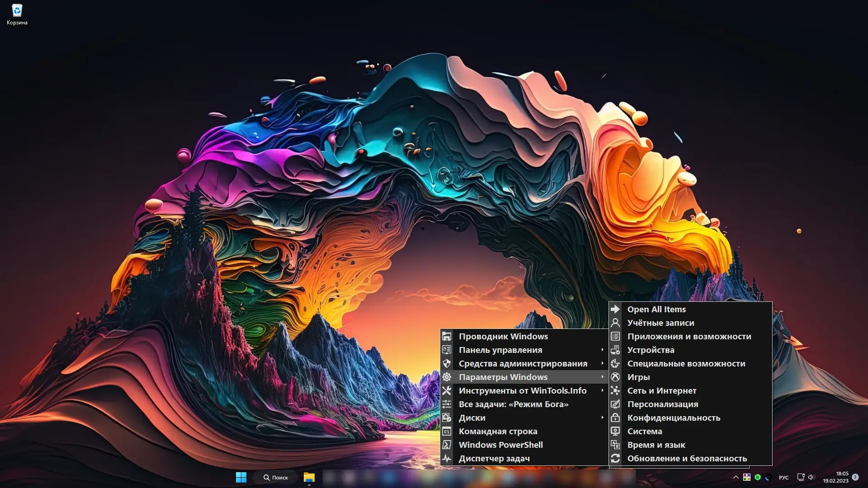Click the lock icon beside Конфиденциальность
The height and width of the screenshot is (488, 868).
tap(615, 418)
